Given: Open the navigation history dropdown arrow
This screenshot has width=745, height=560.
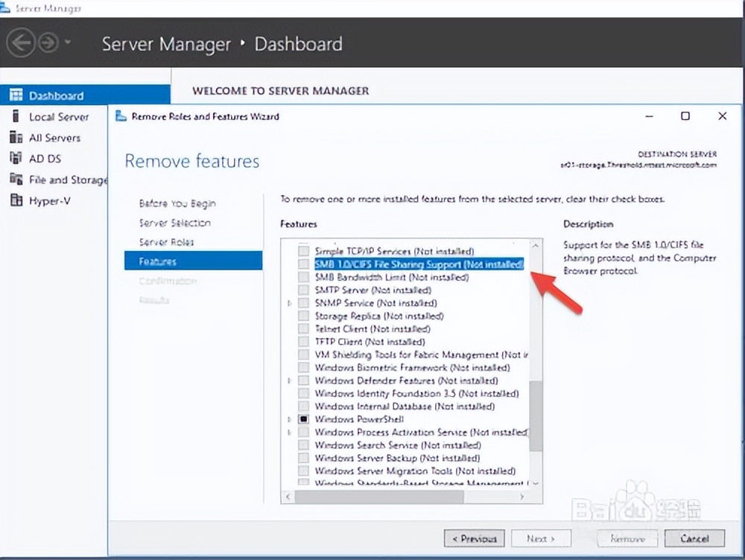Looking at the screenshot, I should pyautogui.click(x=68, y=42).
